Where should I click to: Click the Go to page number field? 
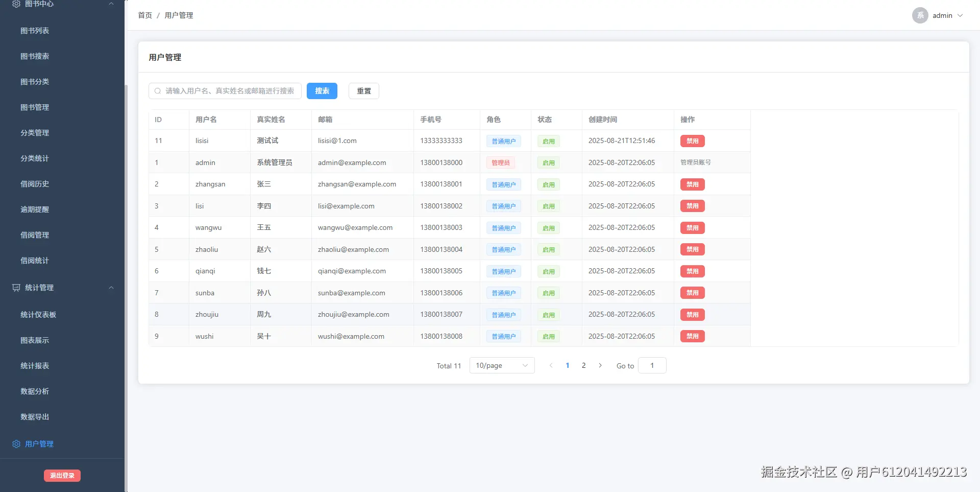(x=652, y=365)
